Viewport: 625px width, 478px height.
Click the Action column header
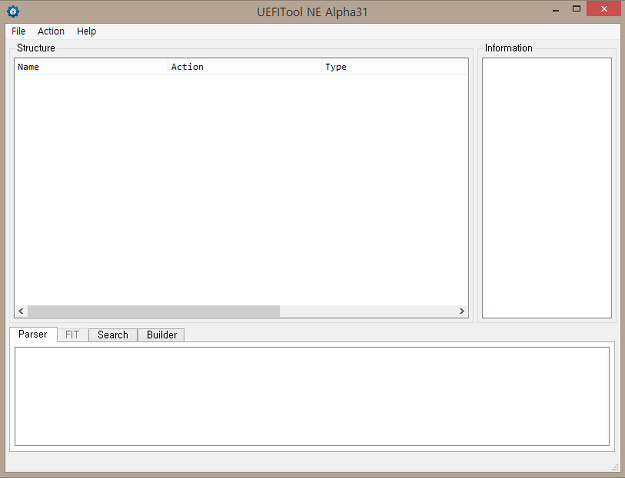tap(245, 67)
